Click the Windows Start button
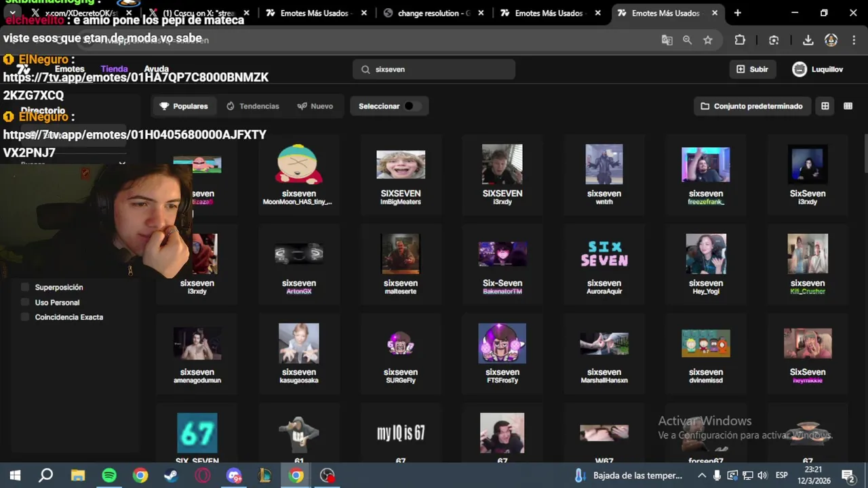This screenshot has height=488, width=868. click(15, 476)
